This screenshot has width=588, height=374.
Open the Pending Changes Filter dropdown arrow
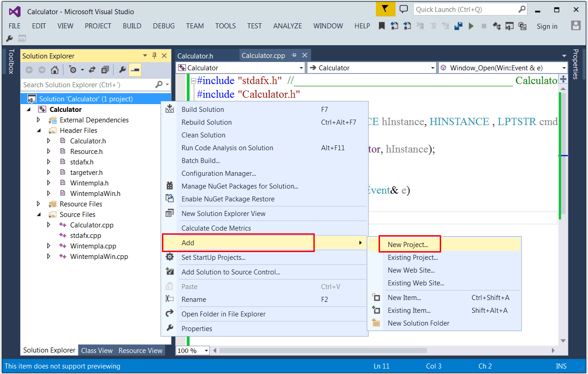click(x=82, y=70)
